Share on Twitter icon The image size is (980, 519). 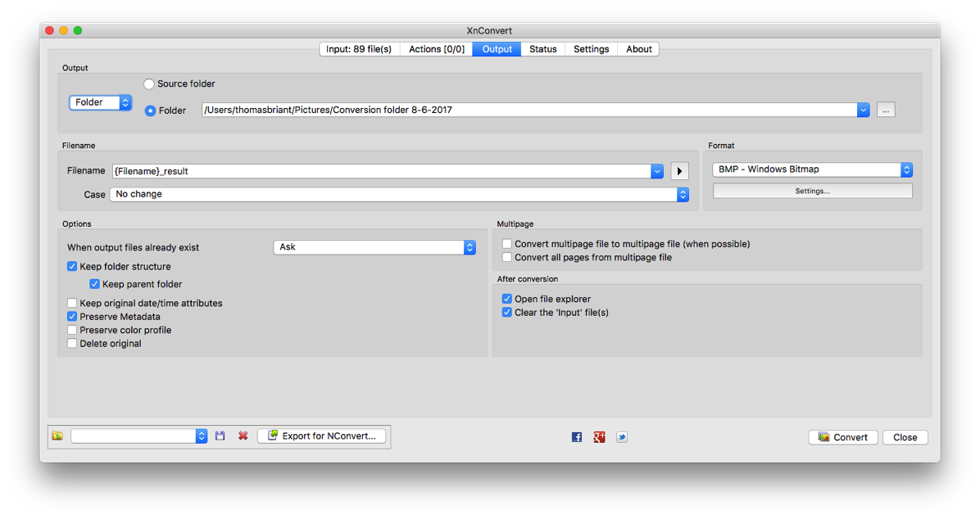[622, 437]
